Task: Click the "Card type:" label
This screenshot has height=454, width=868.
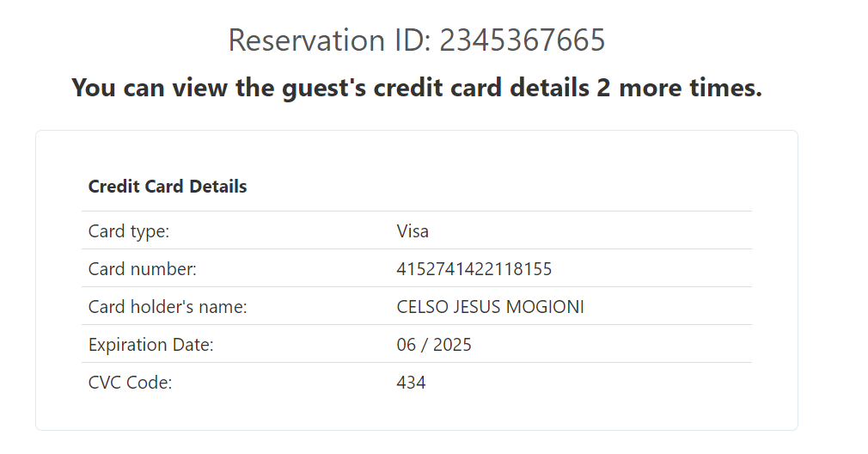Action: 129,231
